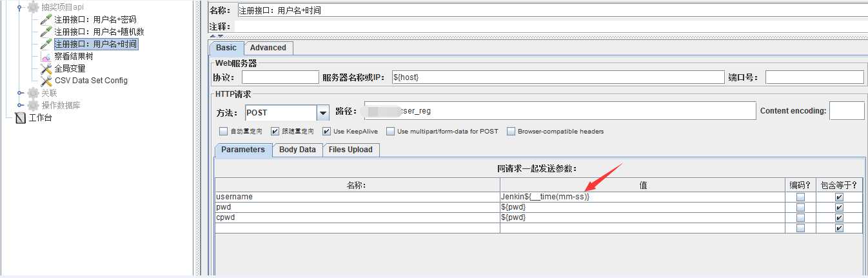Viewport: 868px width, 278px height.
Task: Toggle Use KeepAlive checkbox
Action: click(326, 132)
